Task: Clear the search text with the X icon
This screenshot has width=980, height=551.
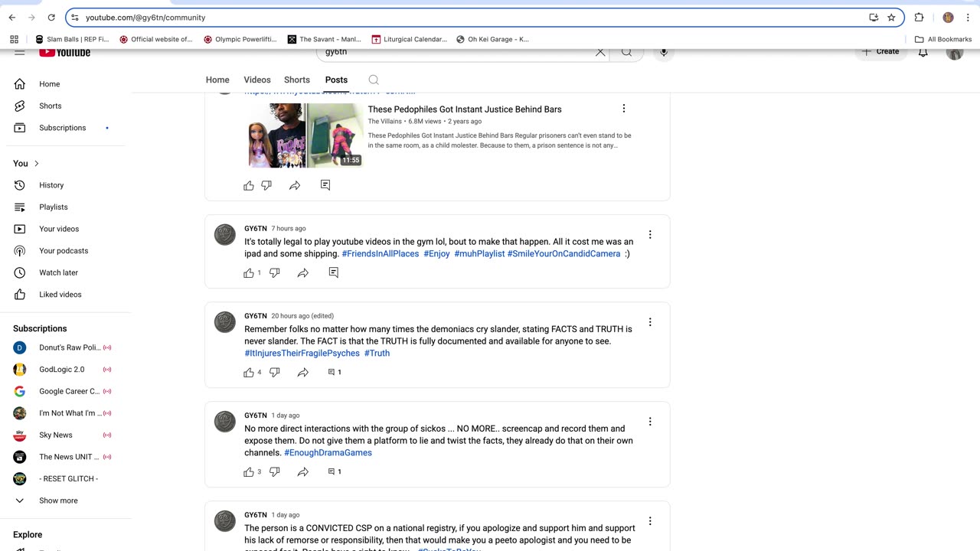Action: pos(600,52)
